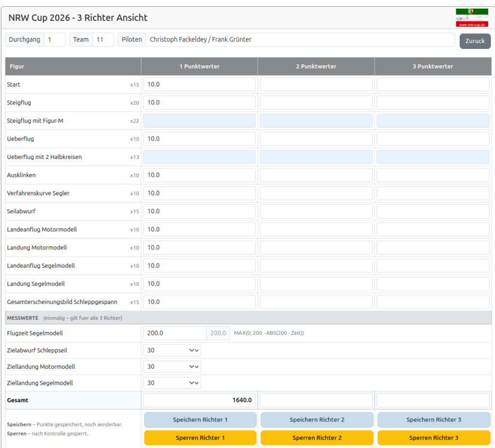
Task: Click the Team number field
Action: [103, 40]
